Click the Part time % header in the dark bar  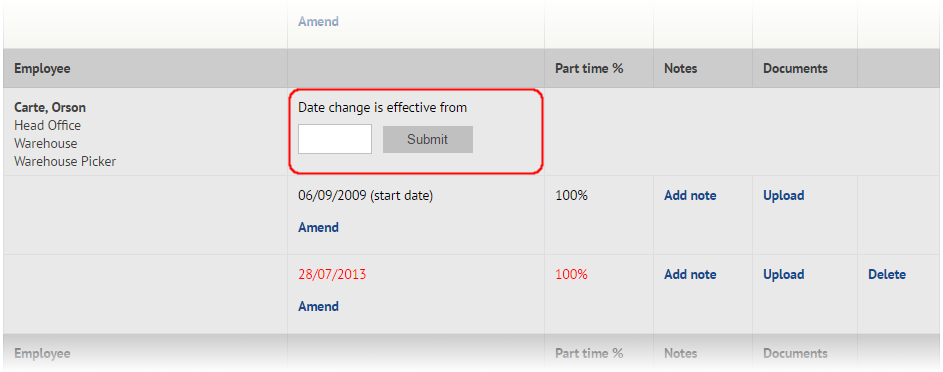(x=589, y=69)
